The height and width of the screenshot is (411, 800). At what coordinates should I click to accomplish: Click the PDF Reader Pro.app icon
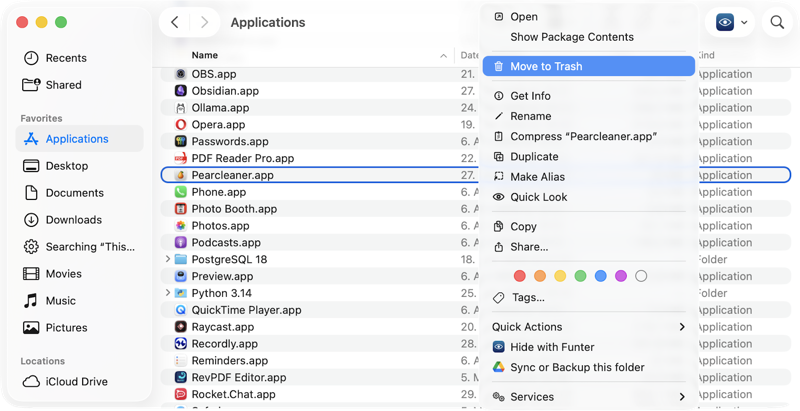coord(181,158)
